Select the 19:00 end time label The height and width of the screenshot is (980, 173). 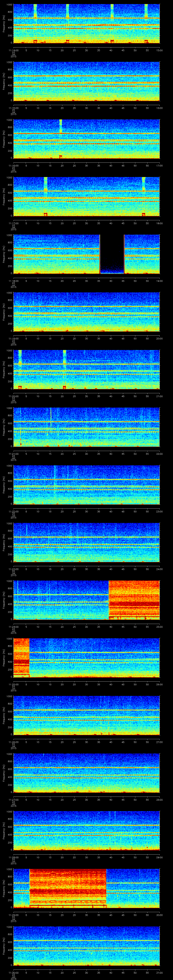coord(159,281)
